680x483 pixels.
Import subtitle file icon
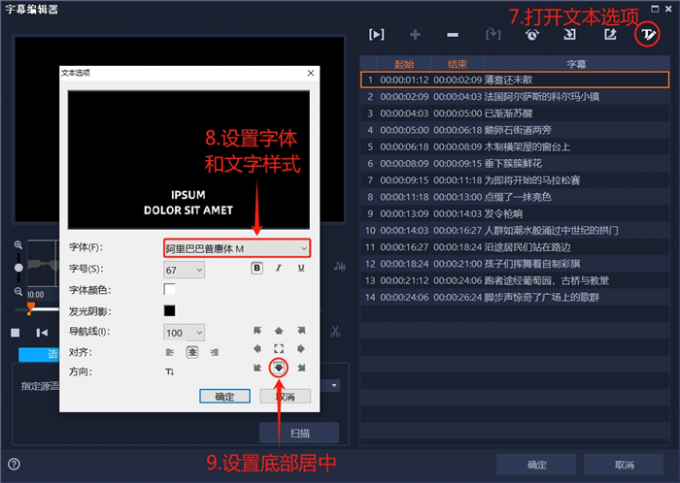pyautogui.click(x=569, y=34)
